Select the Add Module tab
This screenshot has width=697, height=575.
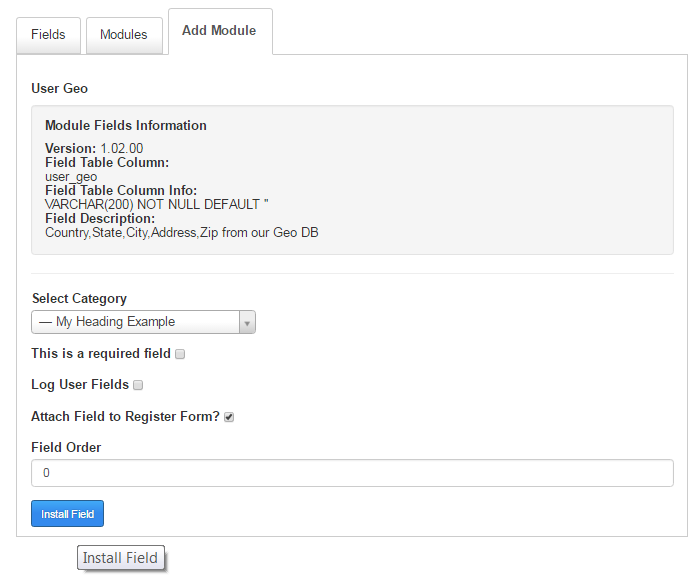click(x=220, y=31)
